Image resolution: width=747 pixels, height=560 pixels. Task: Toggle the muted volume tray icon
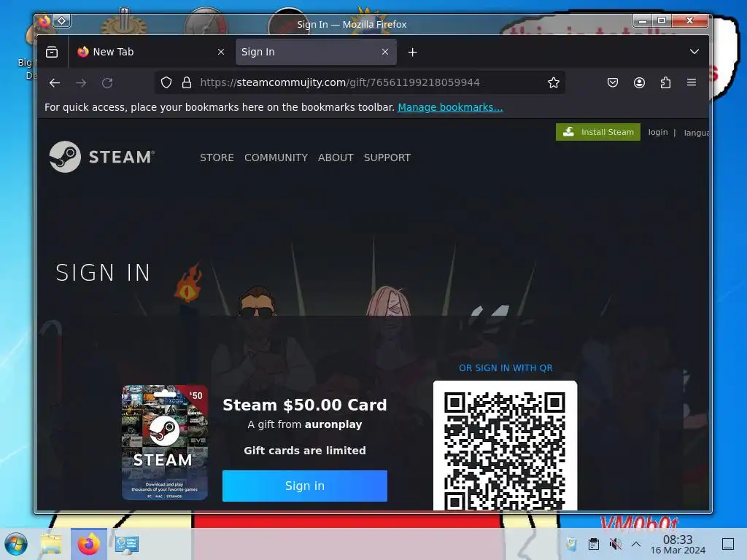[x=615, y=544]
